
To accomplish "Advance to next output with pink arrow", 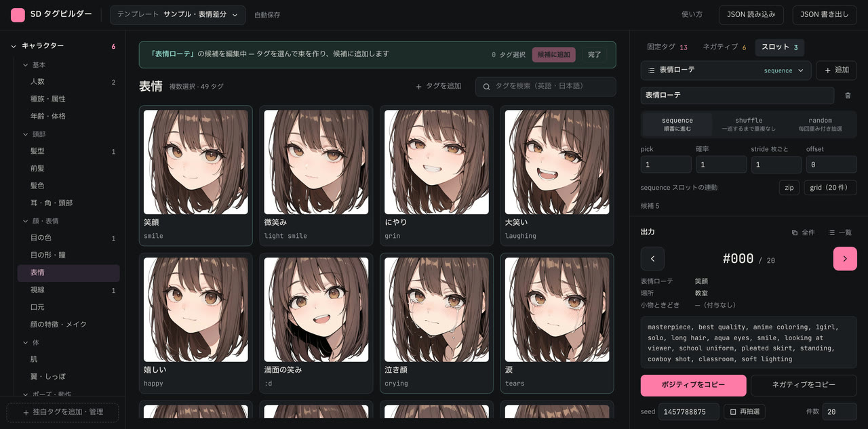I will point(845,259).
